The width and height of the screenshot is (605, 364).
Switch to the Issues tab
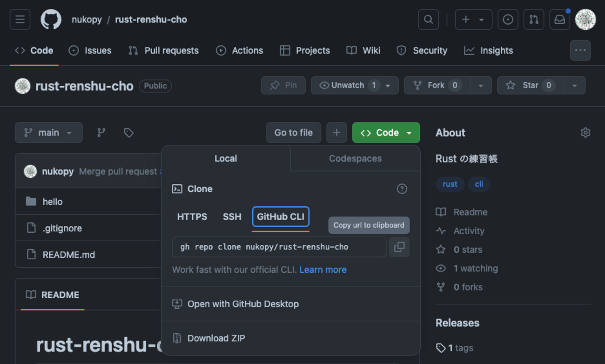90,50
